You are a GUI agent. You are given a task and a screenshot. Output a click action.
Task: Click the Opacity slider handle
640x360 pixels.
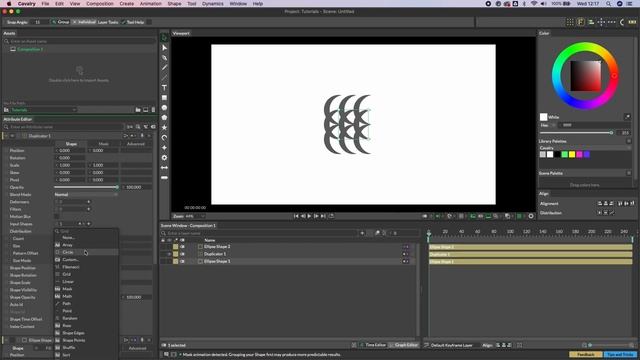[117, 187]
